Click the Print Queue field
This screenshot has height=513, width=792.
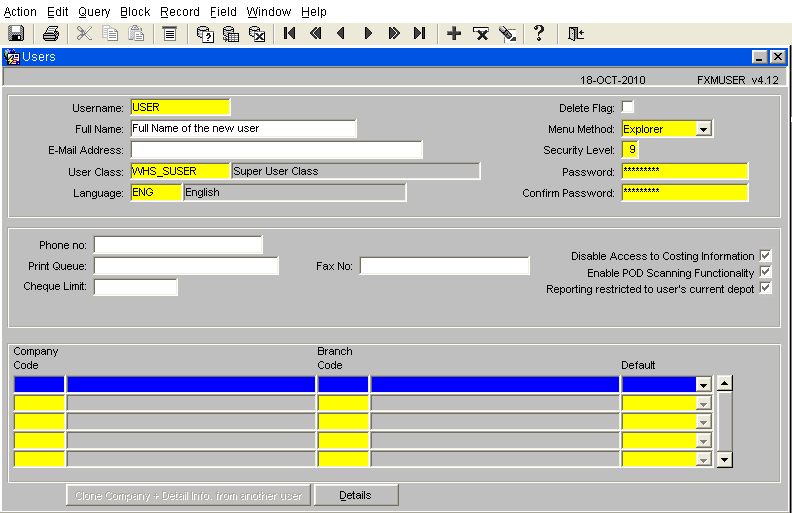tap(186, 266)
